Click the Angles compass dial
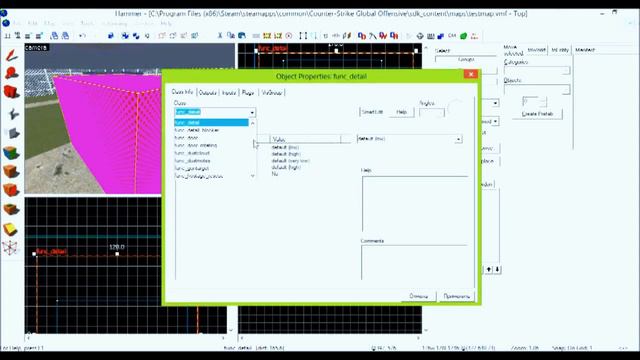Image resolution: width=640 pixels, height=360 pixels. click(455, 107)
